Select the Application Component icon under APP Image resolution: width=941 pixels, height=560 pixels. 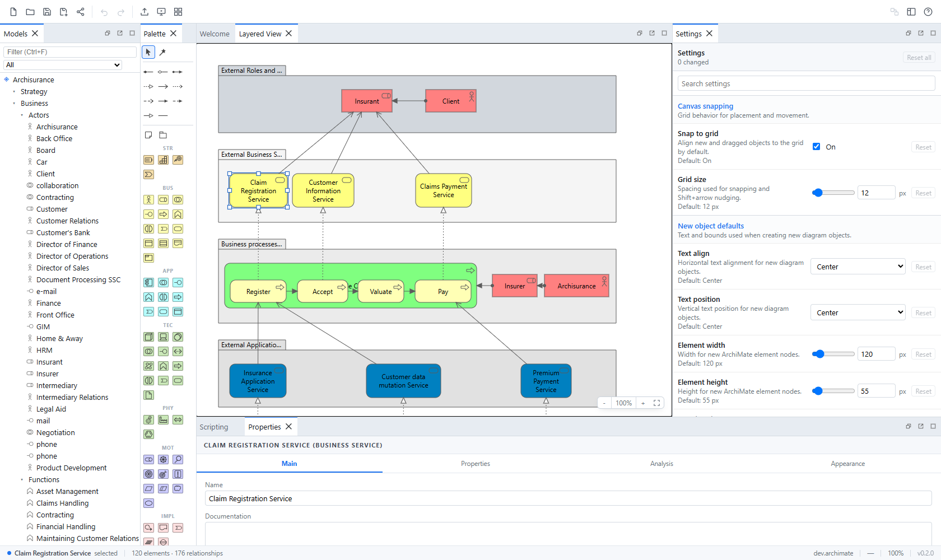pos(148,282)
